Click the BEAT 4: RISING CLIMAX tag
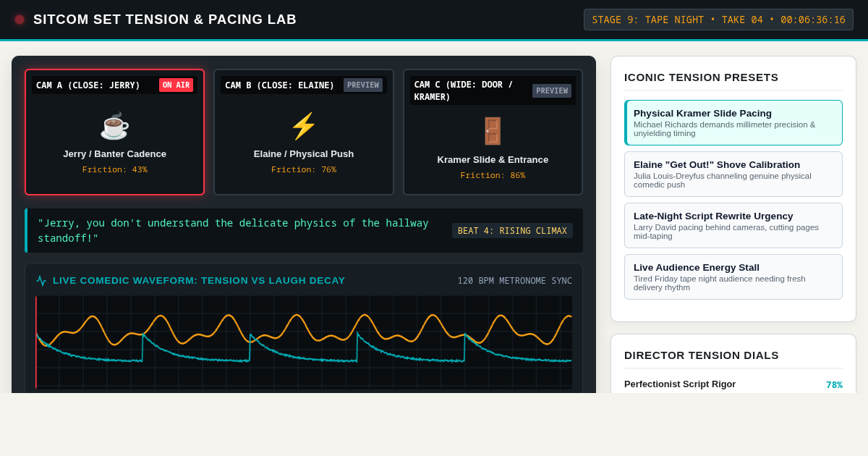868x456 pixels. (512, 231)
